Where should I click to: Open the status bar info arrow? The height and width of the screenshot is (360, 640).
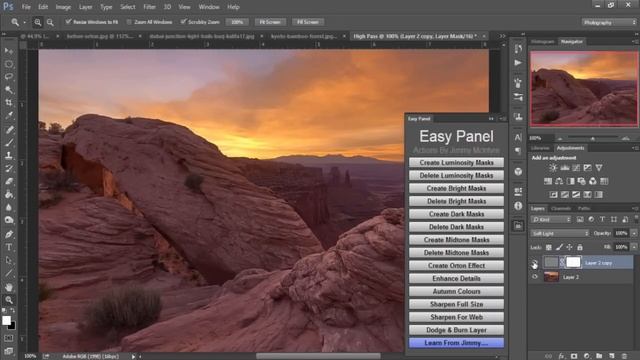pos(133,356)
